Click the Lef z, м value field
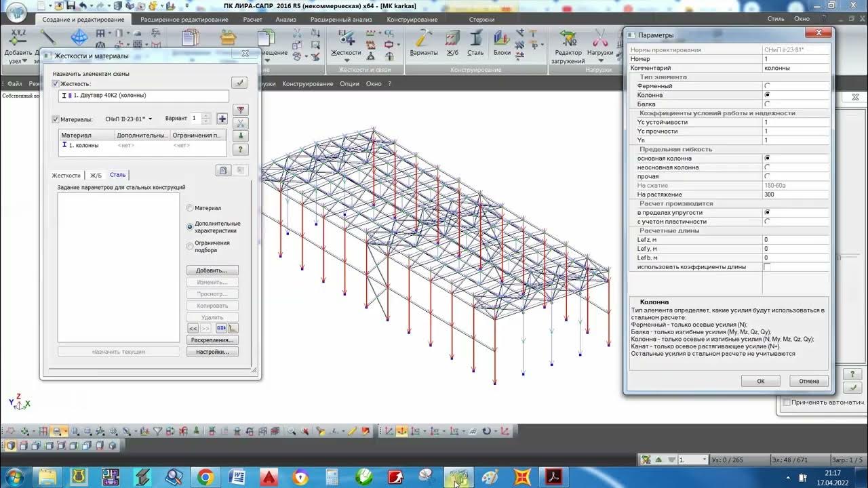Image resolution: width=868 pixels, height=488 pixels. (x=795, y=240)
